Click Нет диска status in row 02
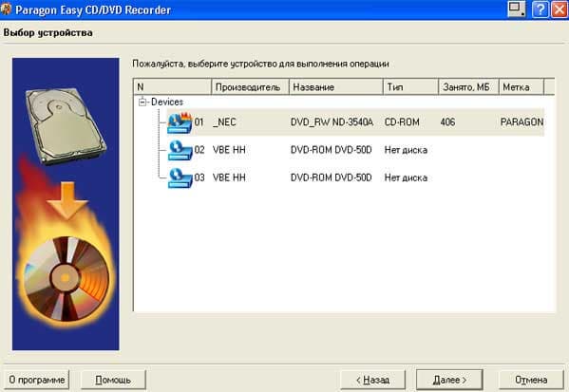The width and height of the screenshot is (569, 392). [x=406, y=150]
